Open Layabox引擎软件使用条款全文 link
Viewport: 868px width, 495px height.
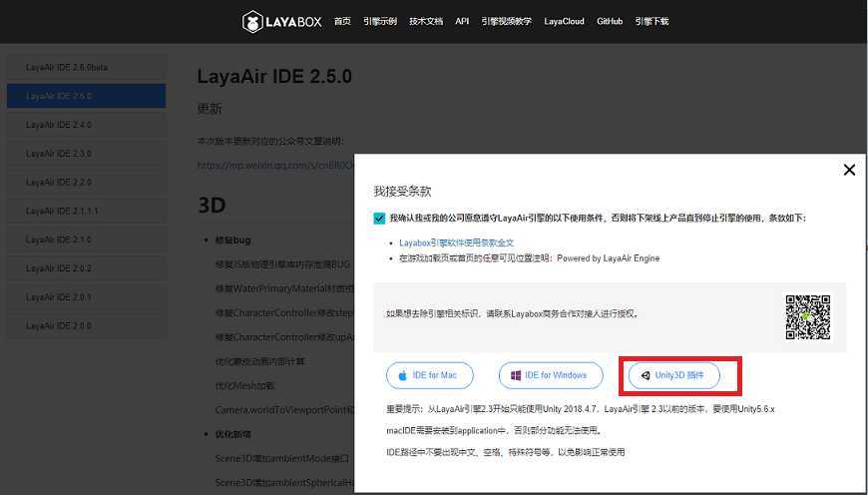(456, 243)
